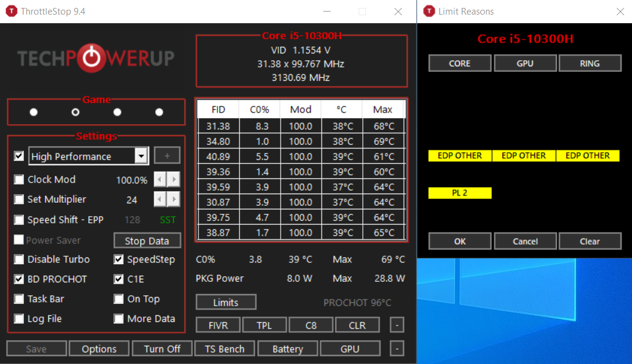
Task: Decrease Clock Mod with left arrow
Action: (x=160, y=179)
